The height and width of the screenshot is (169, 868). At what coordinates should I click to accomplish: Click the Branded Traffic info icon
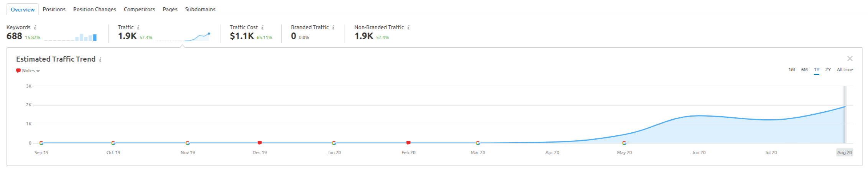[x=333, y=28]
